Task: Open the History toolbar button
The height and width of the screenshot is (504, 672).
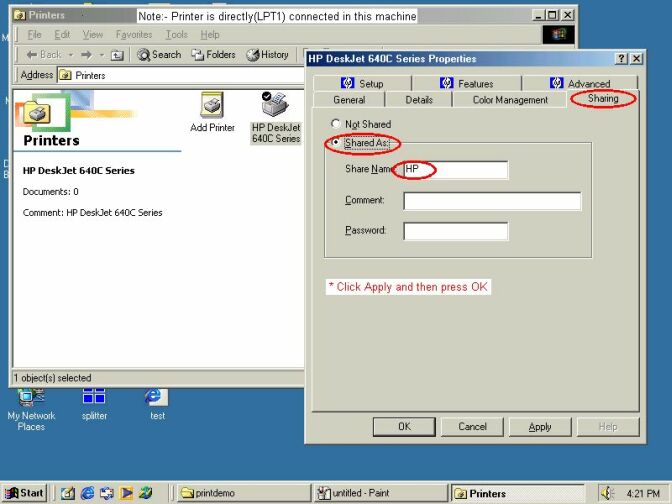Action: [267, 55]
